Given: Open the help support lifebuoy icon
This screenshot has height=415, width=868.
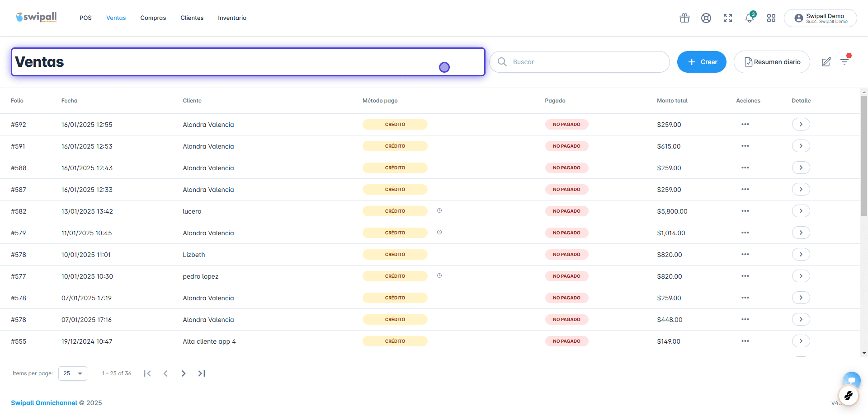Looking at the screenshot, I should pyautogui.click(x=706, y=18).
